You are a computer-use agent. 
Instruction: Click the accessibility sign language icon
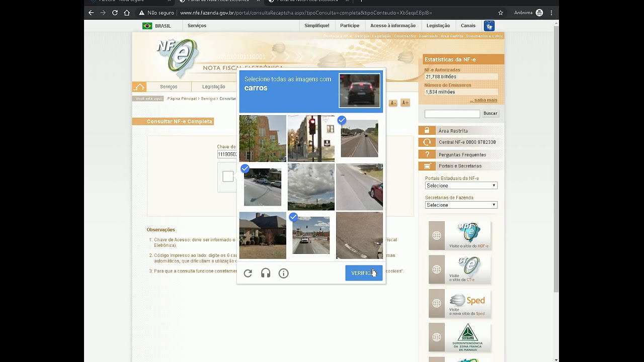(x=489, y=26)
